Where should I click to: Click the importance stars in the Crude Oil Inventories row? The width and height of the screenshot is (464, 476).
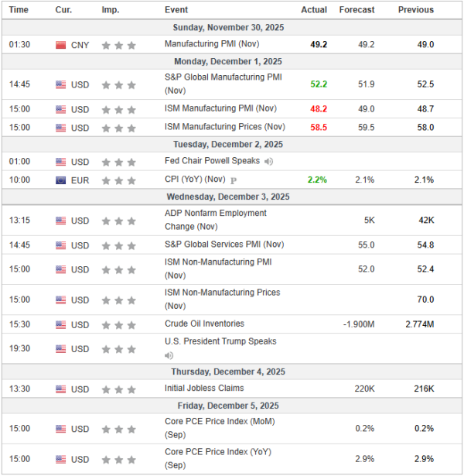pyautogui.click(x=119, y=324)
